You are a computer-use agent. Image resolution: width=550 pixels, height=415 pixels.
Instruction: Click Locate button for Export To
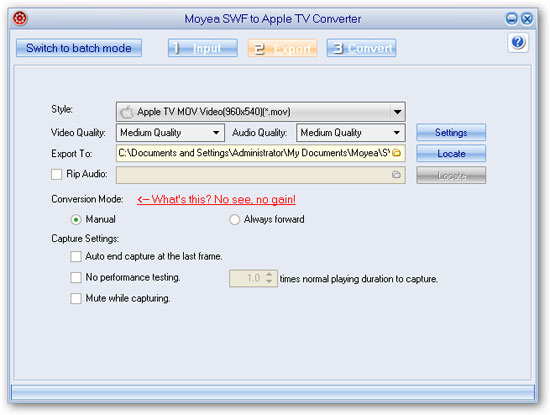click(x=451, y=154)
